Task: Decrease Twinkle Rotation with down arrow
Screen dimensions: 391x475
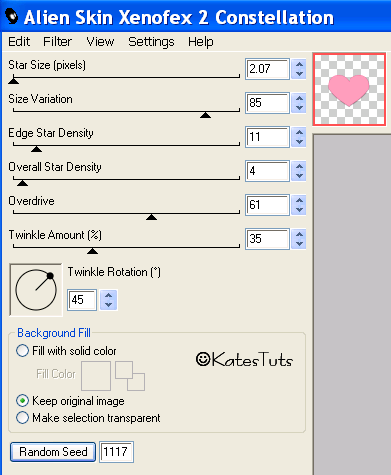Action: 108,305
